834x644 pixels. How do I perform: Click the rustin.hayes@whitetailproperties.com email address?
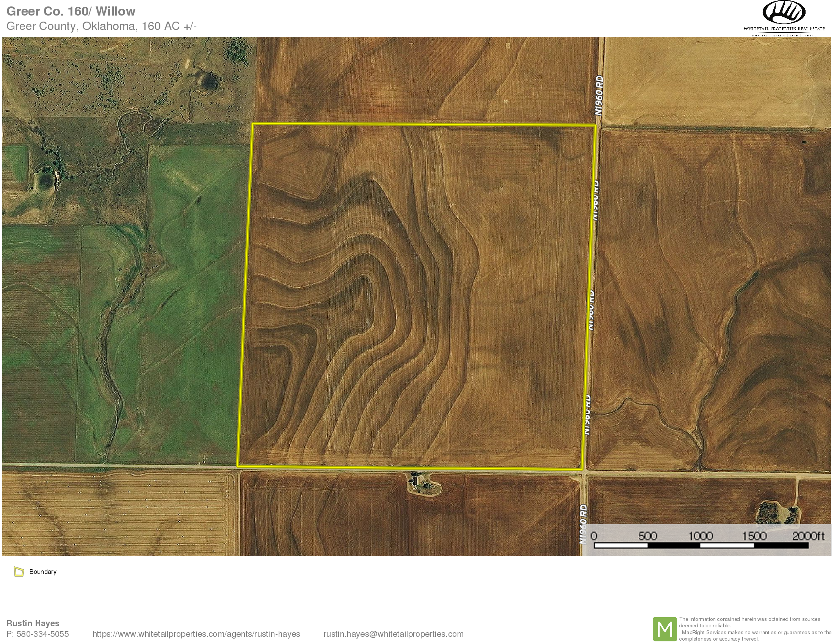pyautogui.click(x=393, y=634)
